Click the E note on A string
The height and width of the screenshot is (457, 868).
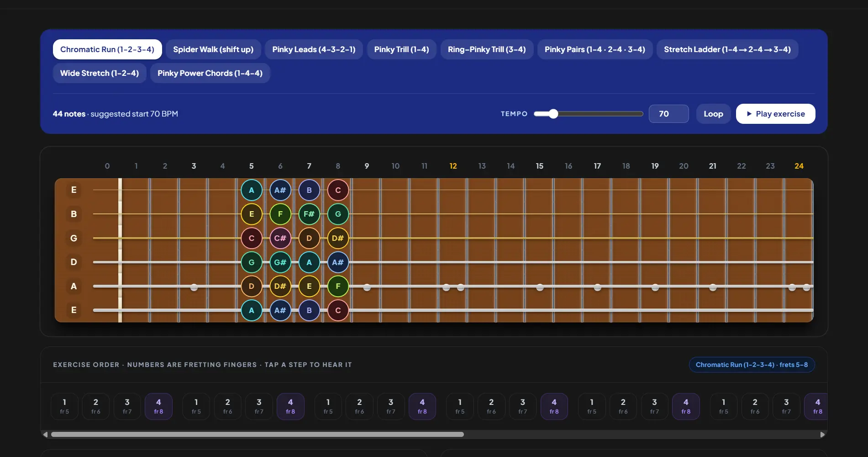tap(309, 286)
